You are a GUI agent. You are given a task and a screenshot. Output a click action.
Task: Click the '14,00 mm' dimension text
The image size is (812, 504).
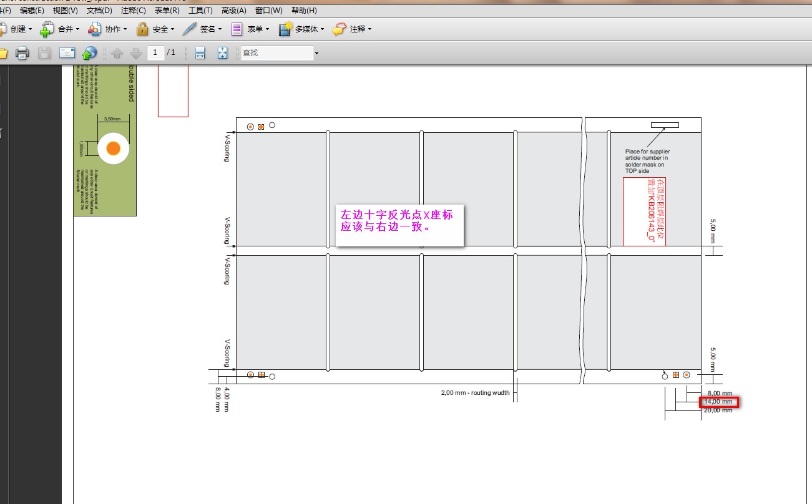[718, 402]
